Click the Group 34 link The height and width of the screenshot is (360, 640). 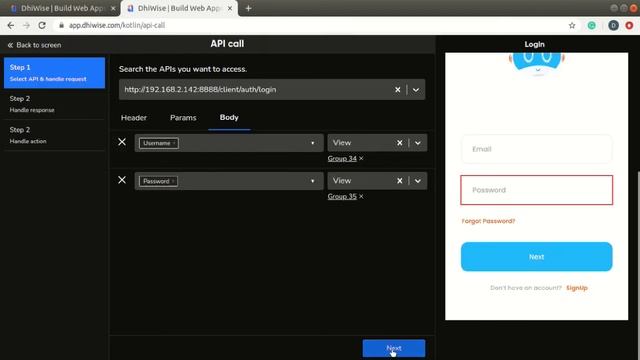[x=342, y=158]
